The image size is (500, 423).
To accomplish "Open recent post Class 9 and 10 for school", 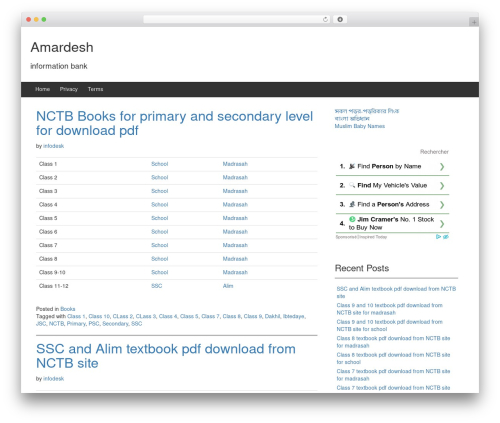I will coord(389,325).
